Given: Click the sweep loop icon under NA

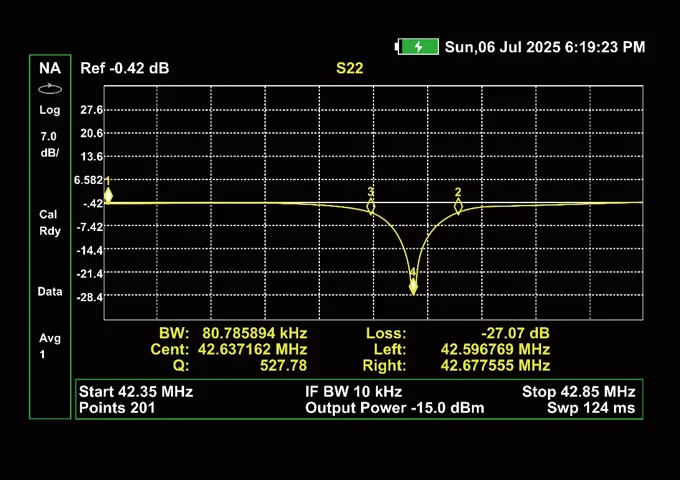Looking at the screenshot, I should [50, 89].
